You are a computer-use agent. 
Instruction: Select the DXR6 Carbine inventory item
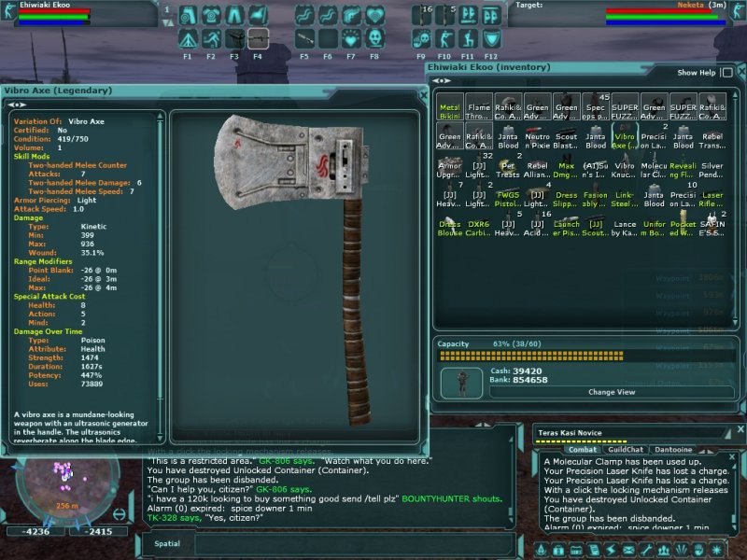click(479, 224)
